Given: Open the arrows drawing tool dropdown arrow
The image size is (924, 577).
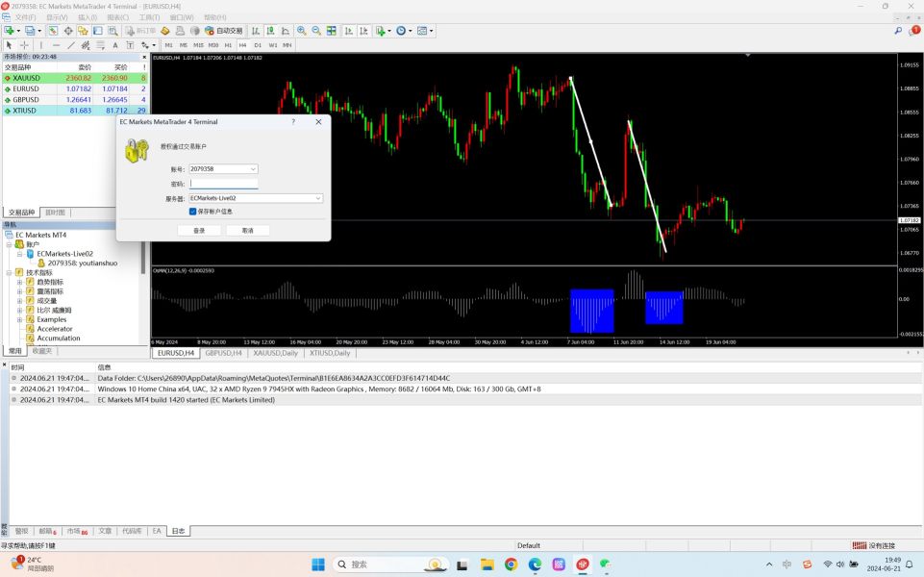Looking at the screenshot, I should (x=154, y=45).
